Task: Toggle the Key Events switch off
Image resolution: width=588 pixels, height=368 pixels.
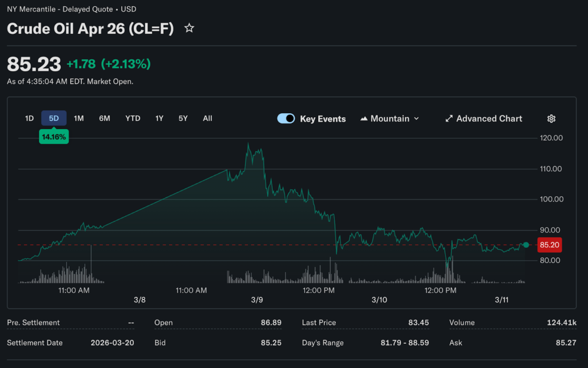Action: point(286,119)
